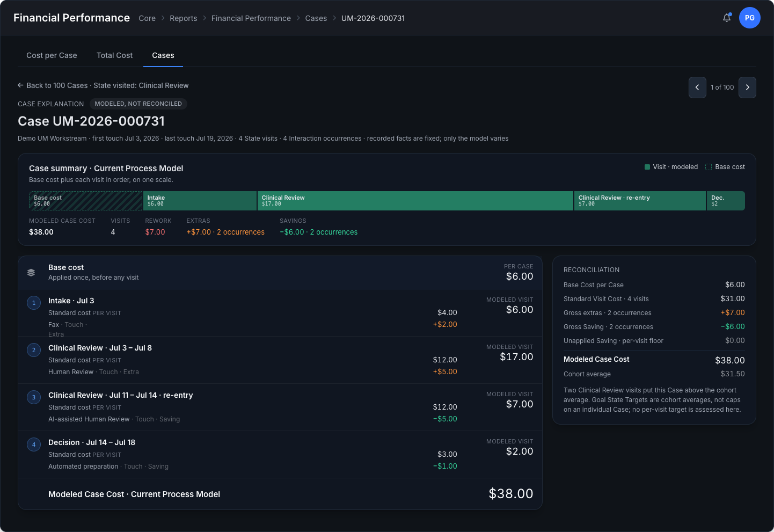Switch to the Cost per Case tab

point(52,55)
